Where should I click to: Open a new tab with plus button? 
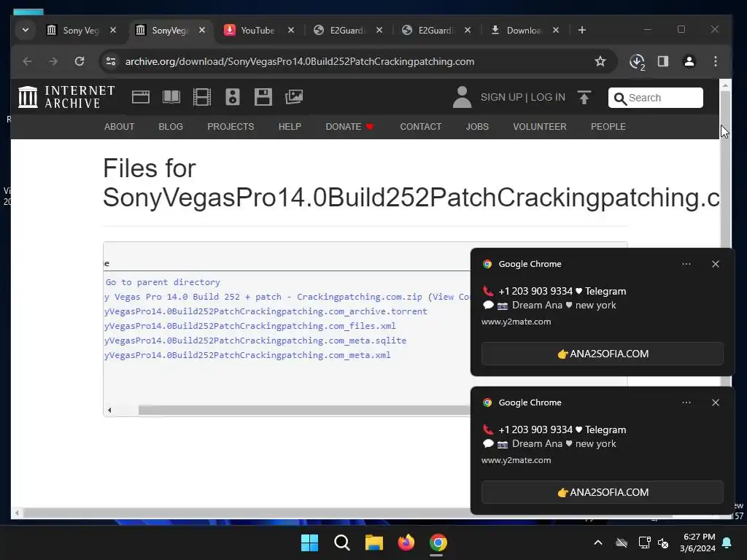click(x=581, y=30)
